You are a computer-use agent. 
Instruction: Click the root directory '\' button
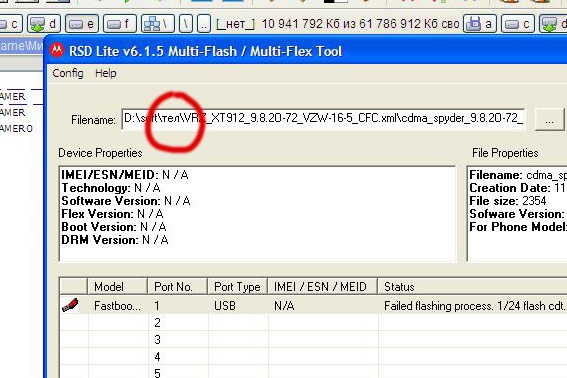click(x=186, y=24)
